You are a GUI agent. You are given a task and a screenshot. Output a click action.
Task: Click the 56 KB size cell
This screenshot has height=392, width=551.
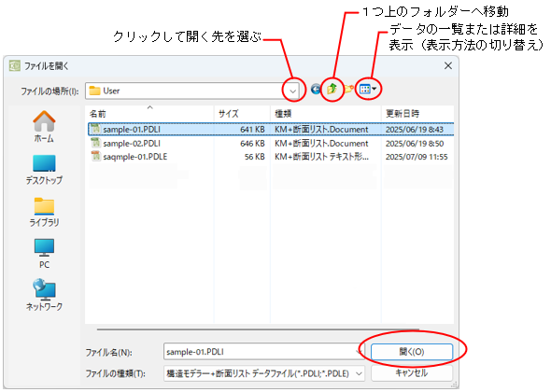tap(255, 157)
